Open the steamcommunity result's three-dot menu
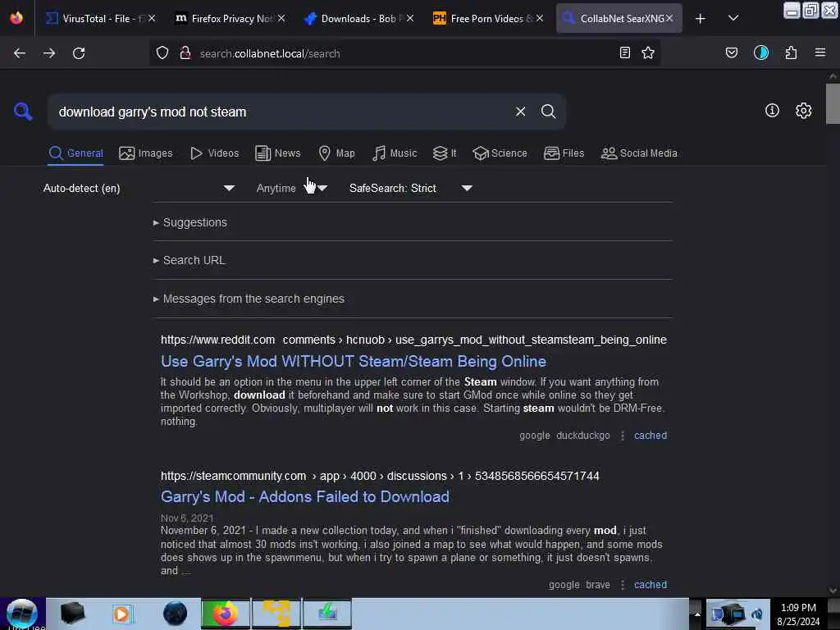The height and width of the screenshot is (630, 840). [x=622, y=585]
